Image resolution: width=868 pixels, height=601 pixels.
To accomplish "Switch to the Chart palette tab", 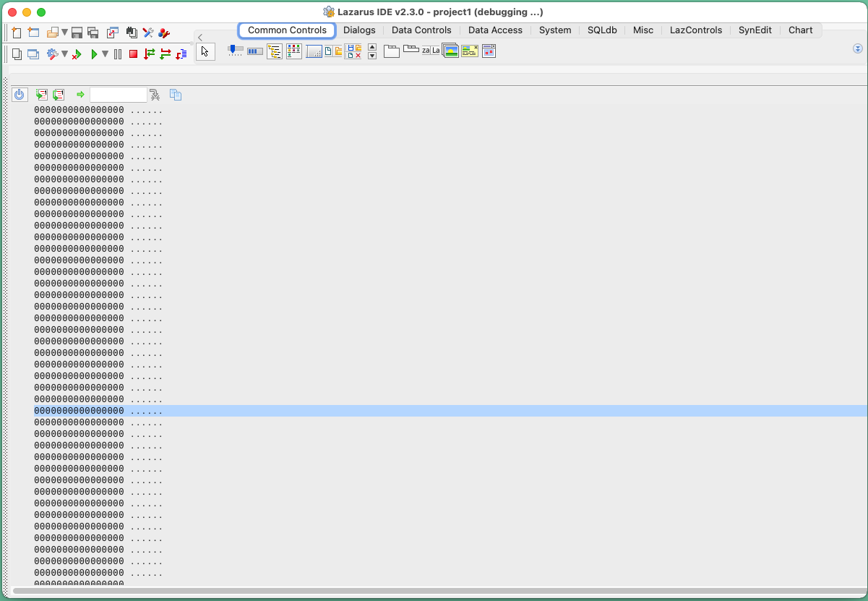I will click(801, 30).
